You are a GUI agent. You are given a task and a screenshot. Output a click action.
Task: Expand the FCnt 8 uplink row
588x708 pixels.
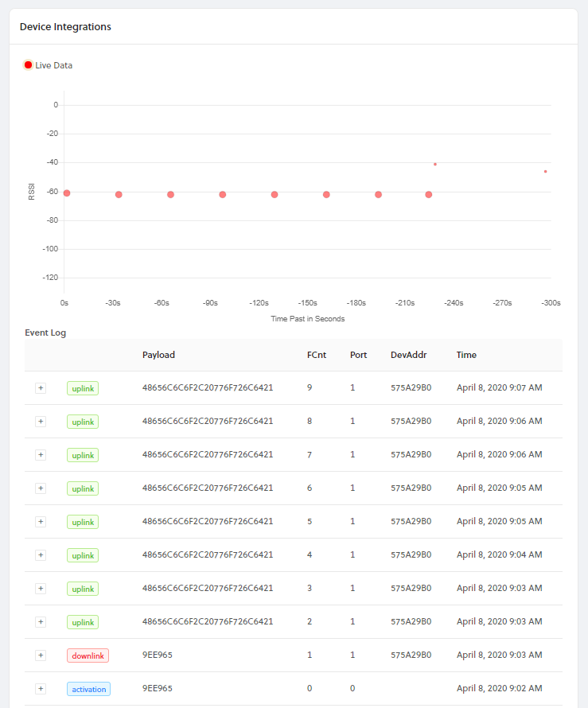[41, 422]
